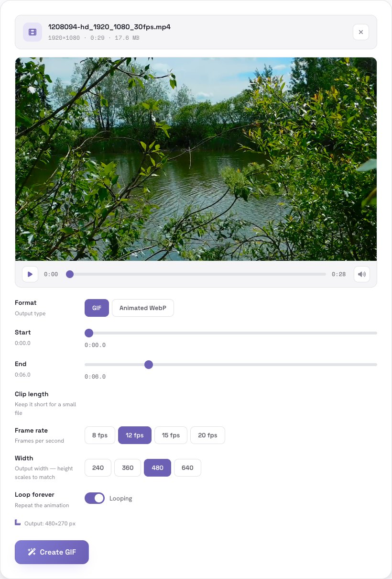Click the ruler icon next to Output size
The width and height of the screenshot is (392, 579).
point(18,523)
